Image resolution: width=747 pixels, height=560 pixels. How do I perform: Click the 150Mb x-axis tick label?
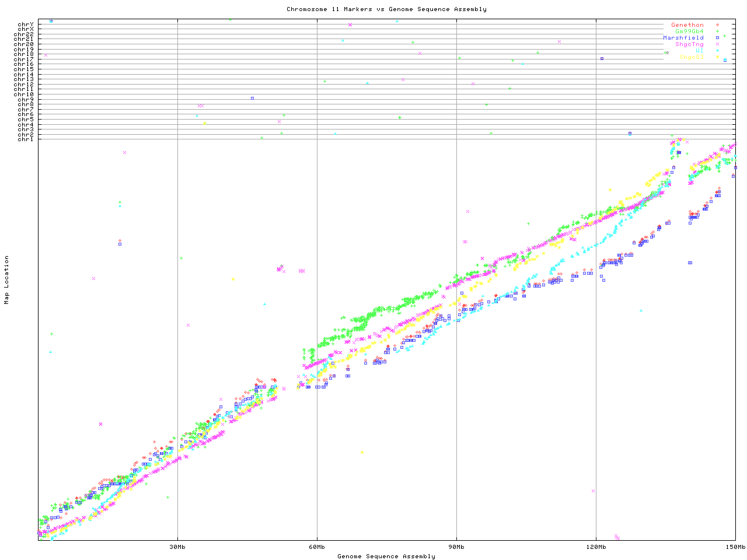pos(735,547)
